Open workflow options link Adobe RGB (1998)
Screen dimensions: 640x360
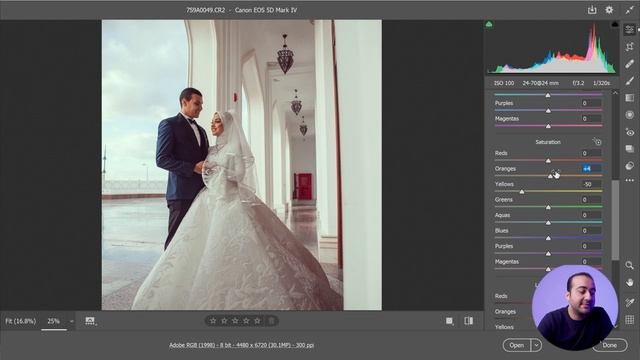point(242,345)
